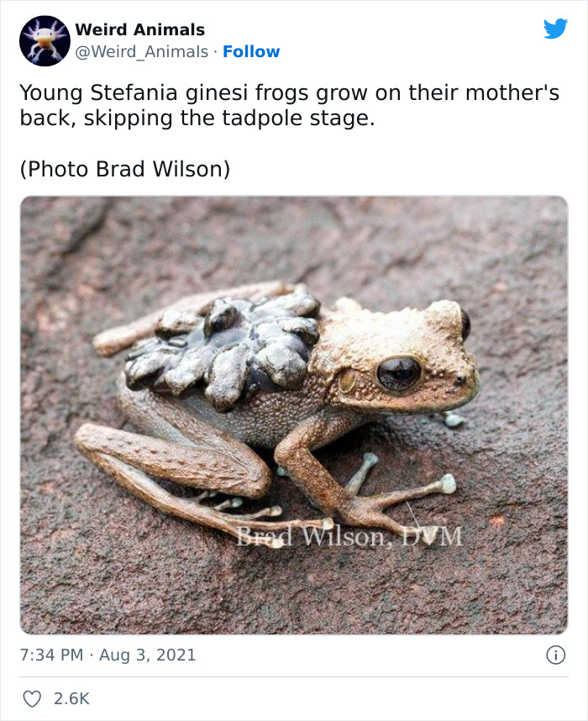The image size is (588, 721).
Task: Open profile by clicking the avatar image
Action: (42, 39)
